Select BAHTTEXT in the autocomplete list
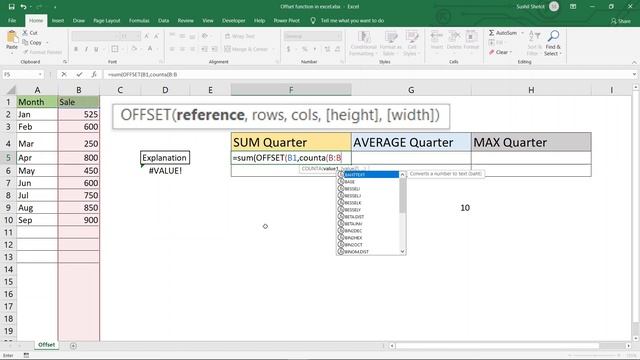Screen dimensions: 640x360 coord(368,175)
